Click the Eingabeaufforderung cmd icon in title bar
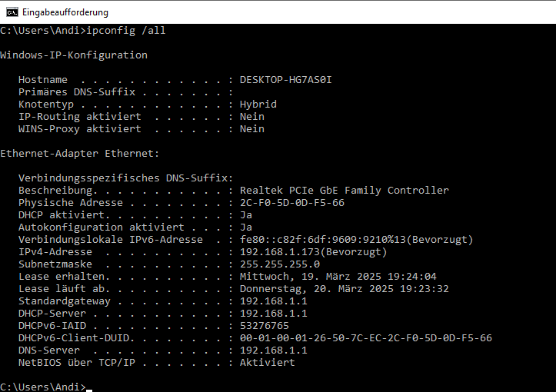The height and width of the screenshot is (392, 556). [x=12, y=12]
